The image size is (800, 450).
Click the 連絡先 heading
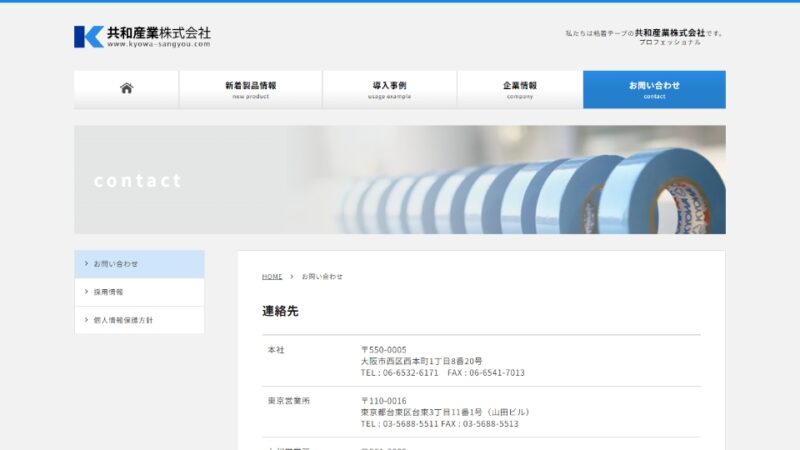[280, 311]
